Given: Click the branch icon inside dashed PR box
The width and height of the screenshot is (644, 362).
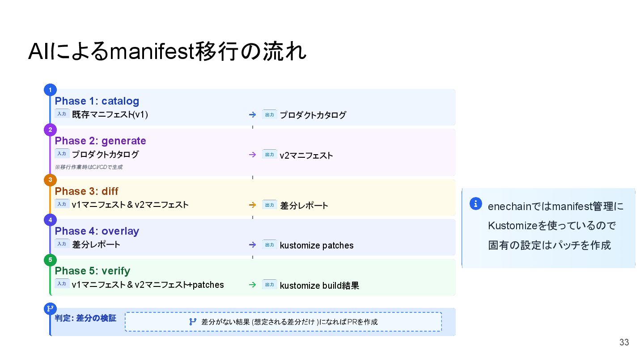Looking at the screenshot, I should [x=193, y=322].
